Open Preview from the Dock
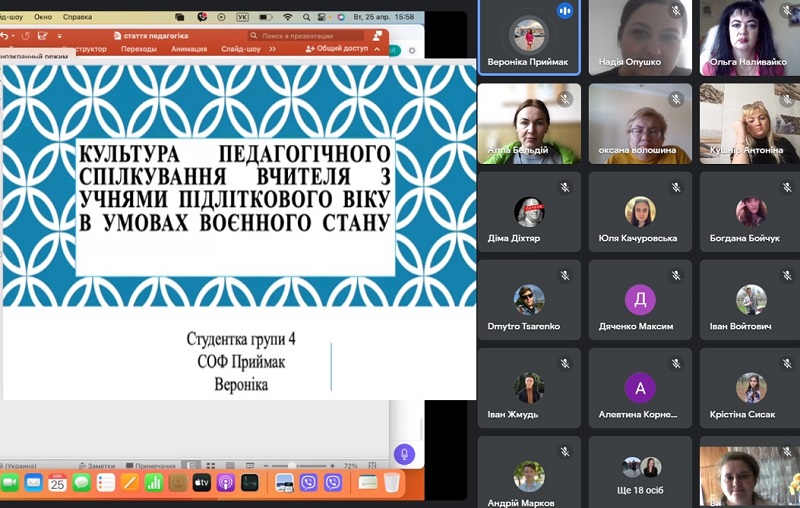This screenshot has height=508, width=800. click(x=284, y=482)
